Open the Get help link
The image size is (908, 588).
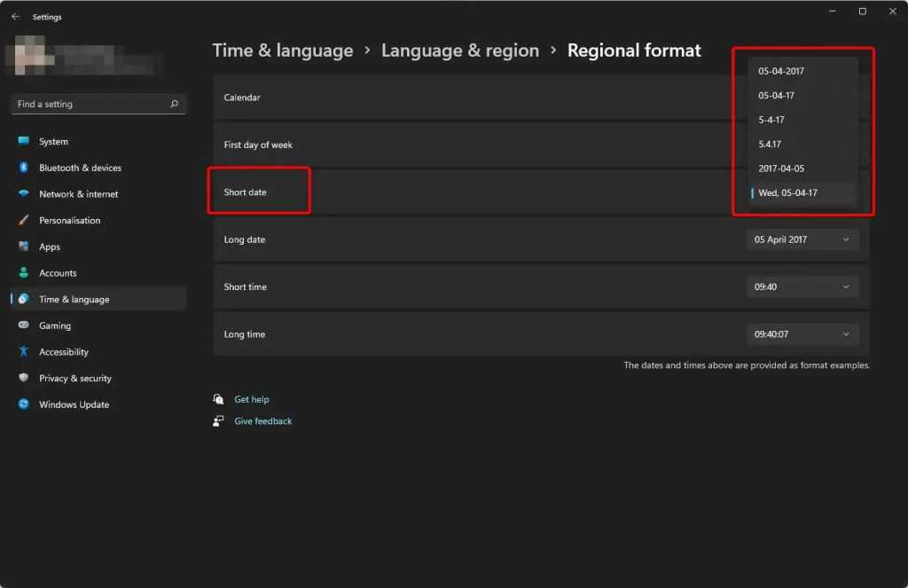(251, 400)
